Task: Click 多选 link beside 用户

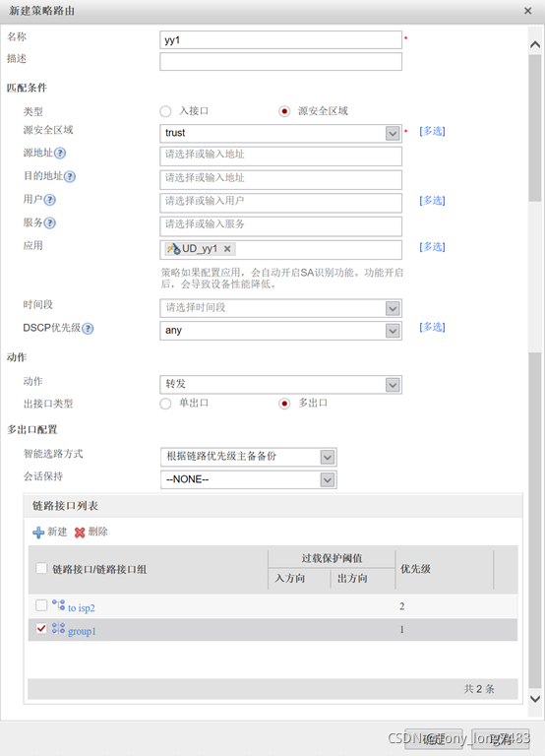Action: click(432, 200)
